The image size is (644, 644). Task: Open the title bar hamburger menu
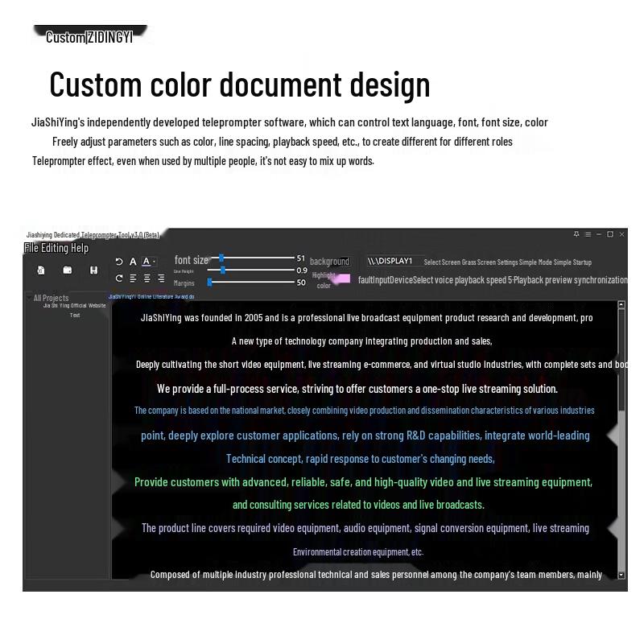588,234
